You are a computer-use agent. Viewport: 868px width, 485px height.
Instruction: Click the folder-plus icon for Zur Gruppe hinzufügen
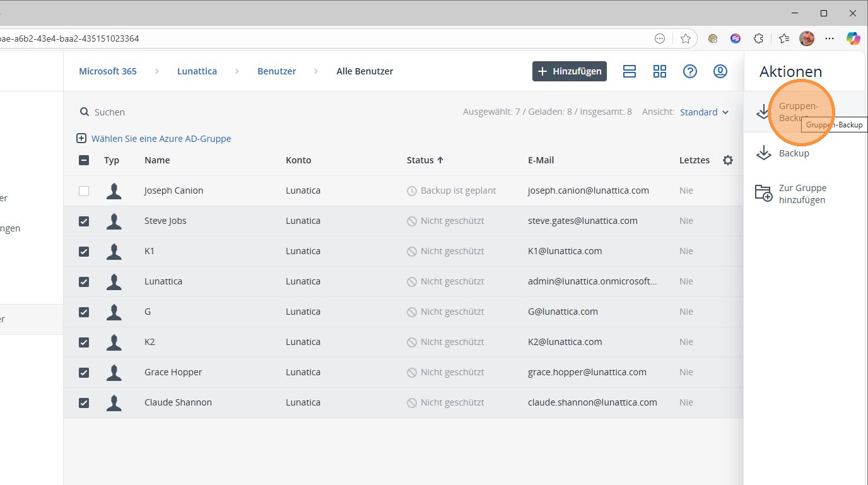(763, 193)
